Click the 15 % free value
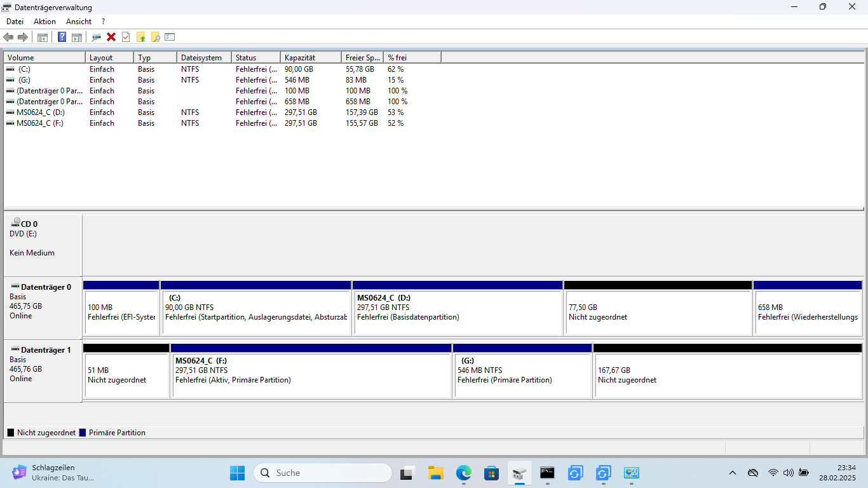This screenshot has height=488, width=868. (x=395, y=79)
